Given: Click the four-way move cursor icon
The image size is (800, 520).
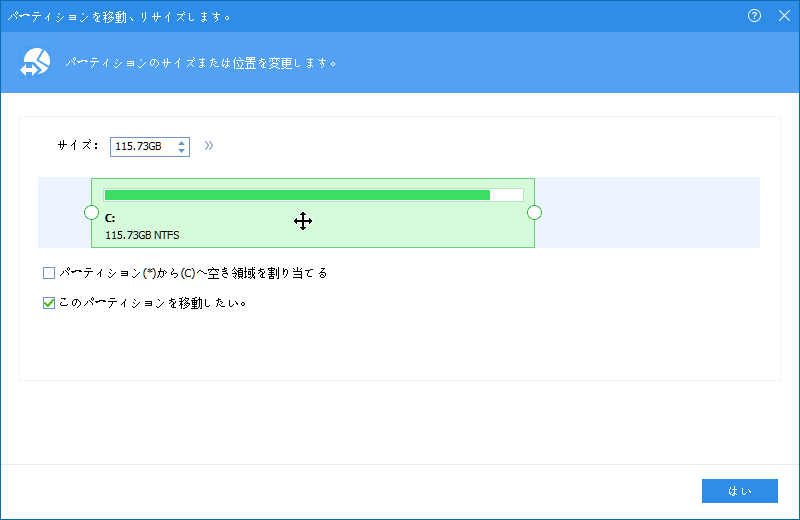Looking at the screenshot, I should [x=303, y=221].
